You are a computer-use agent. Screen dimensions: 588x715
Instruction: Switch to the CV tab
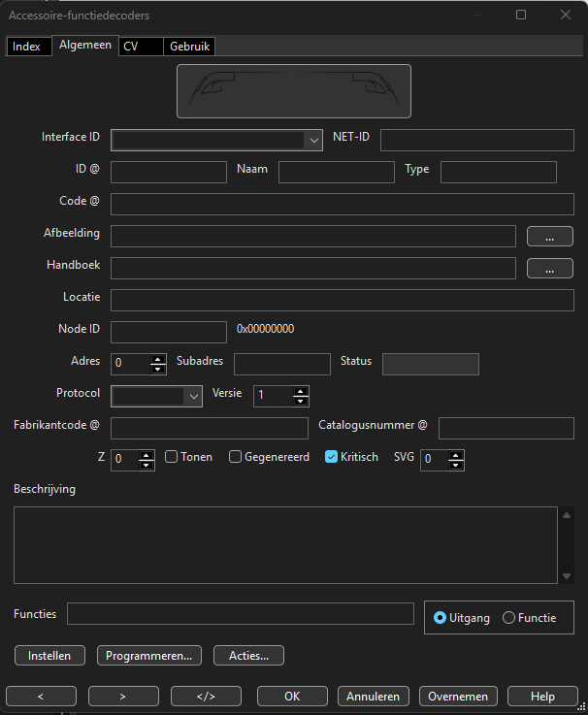click(131, 47)
